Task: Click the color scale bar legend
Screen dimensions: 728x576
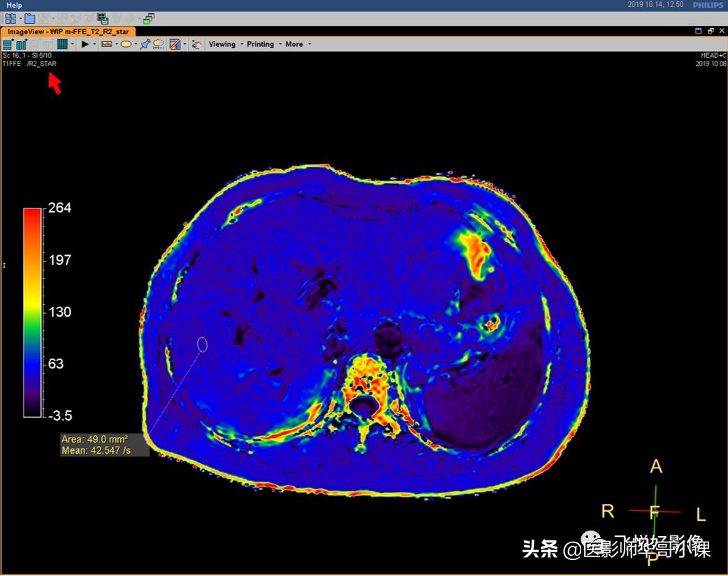Action: [32, 312]
